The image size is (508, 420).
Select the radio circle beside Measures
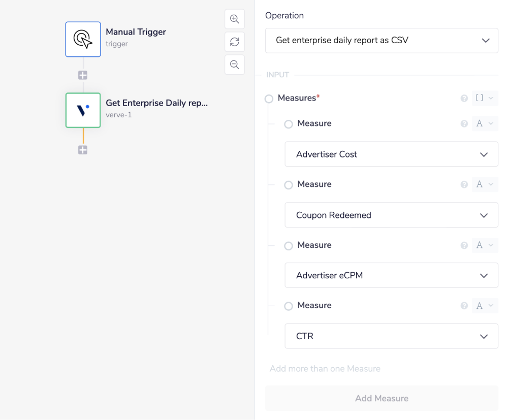point(269,99)
